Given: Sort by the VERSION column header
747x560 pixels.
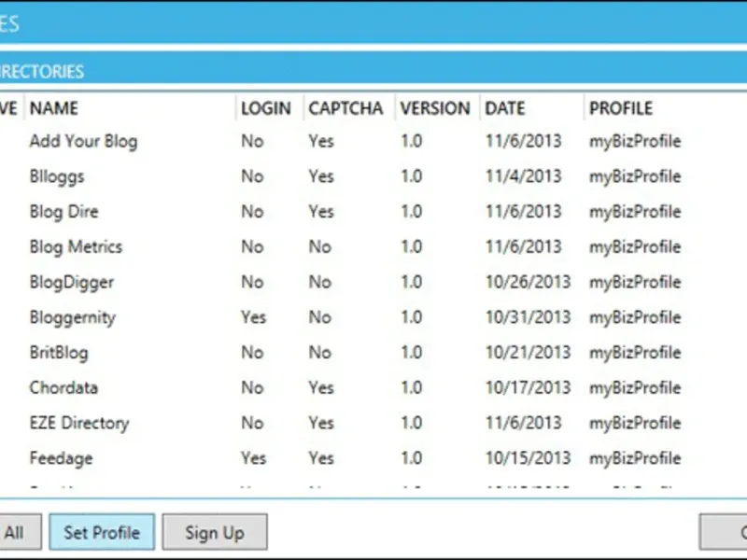Looking at the screenshot, I should click(x=435, y=108).
